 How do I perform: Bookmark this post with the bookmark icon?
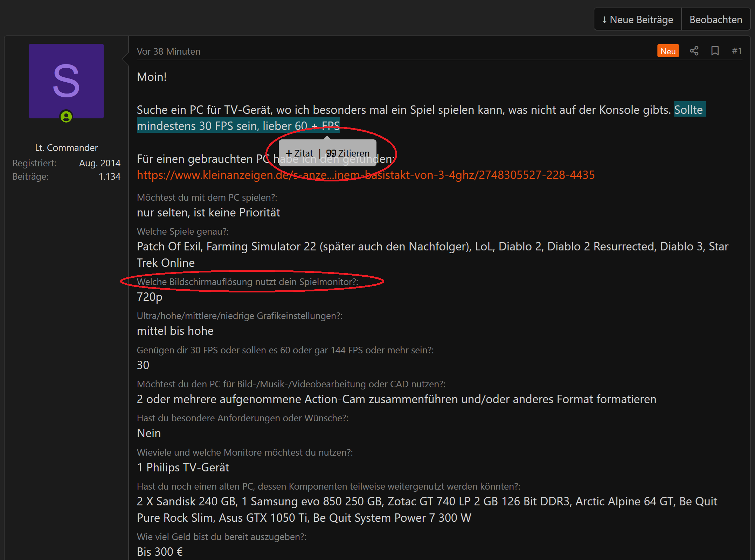(x=715, y=51)
